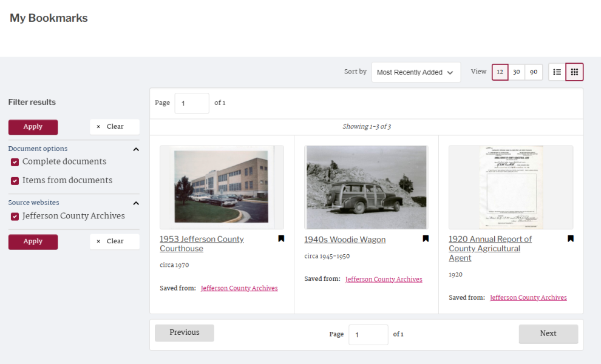Remove bookmark from 1920 Annual Report
Screen dimensions: 601x364
tap(570, 238)
